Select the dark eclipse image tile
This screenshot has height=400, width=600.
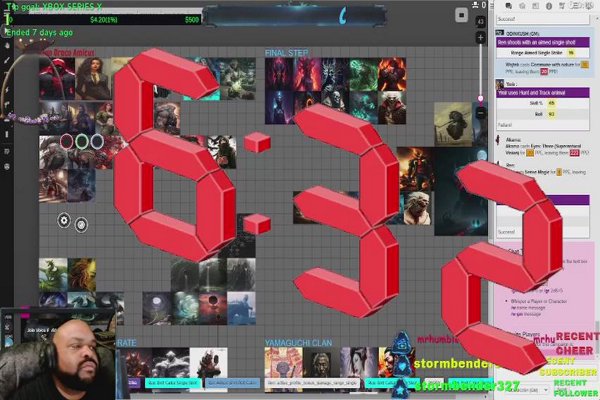(x=214, y=308)
